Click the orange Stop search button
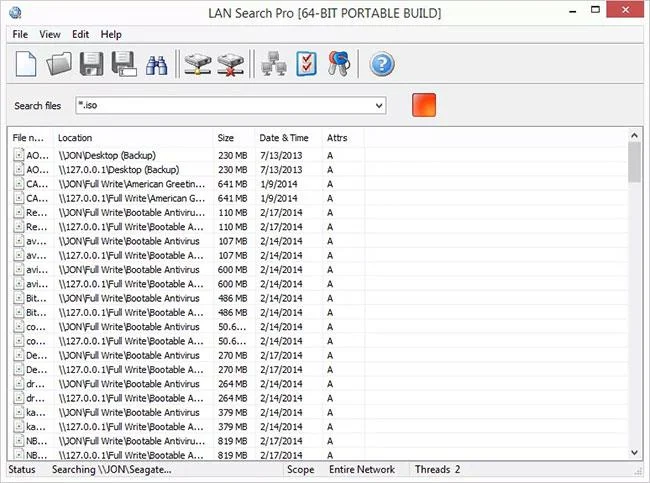650x483 pixels. tap(424, 105)
